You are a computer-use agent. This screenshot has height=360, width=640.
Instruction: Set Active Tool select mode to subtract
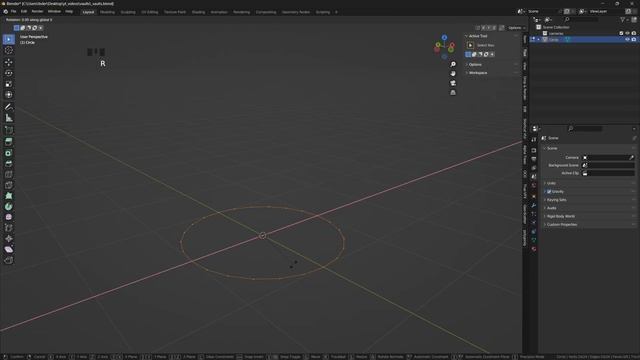click(480, 54)
